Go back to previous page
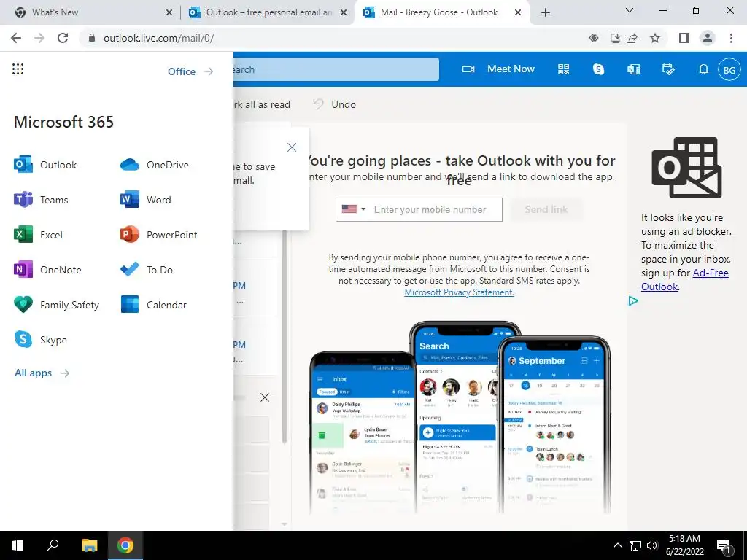 click(x=16, y=38)
